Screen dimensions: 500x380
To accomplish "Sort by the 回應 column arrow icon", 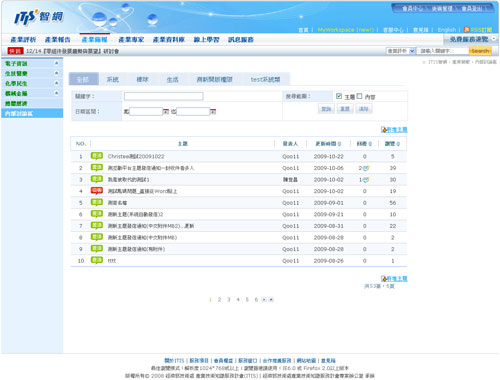I will [x=370, y=144].
